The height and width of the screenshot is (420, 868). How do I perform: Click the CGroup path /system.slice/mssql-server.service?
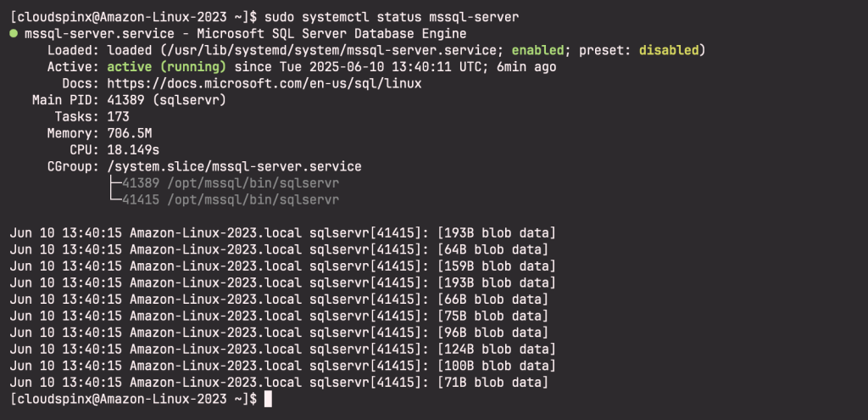(x=234, y=166)
